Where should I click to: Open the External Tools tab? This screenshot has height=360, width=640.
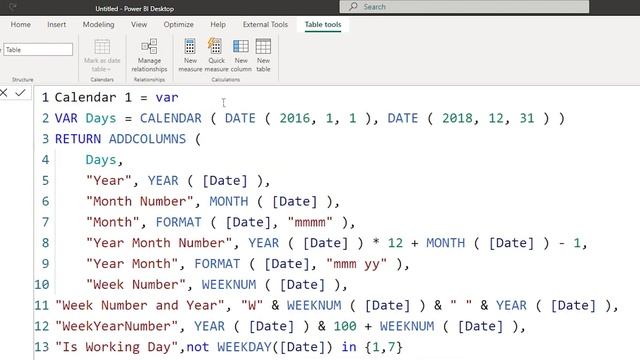click(265, 24)
